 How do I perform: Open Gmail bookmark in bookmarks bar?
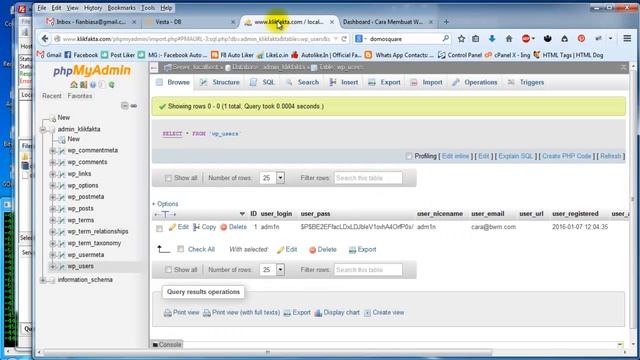coord(50,55)
